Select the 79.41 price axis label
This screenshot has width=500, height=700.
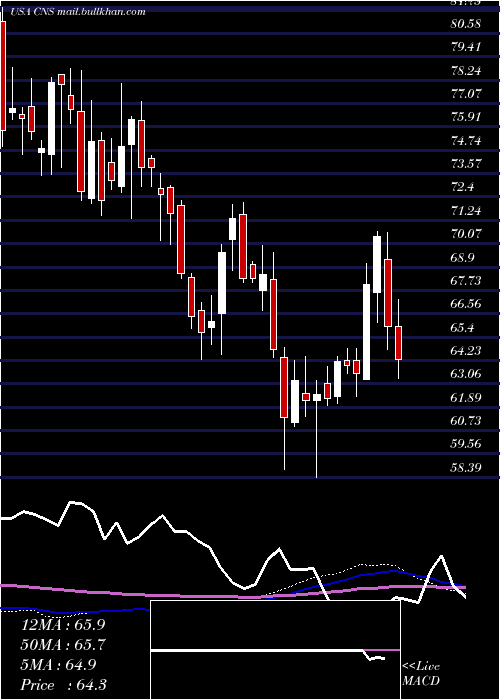click(x=466, y=47)
